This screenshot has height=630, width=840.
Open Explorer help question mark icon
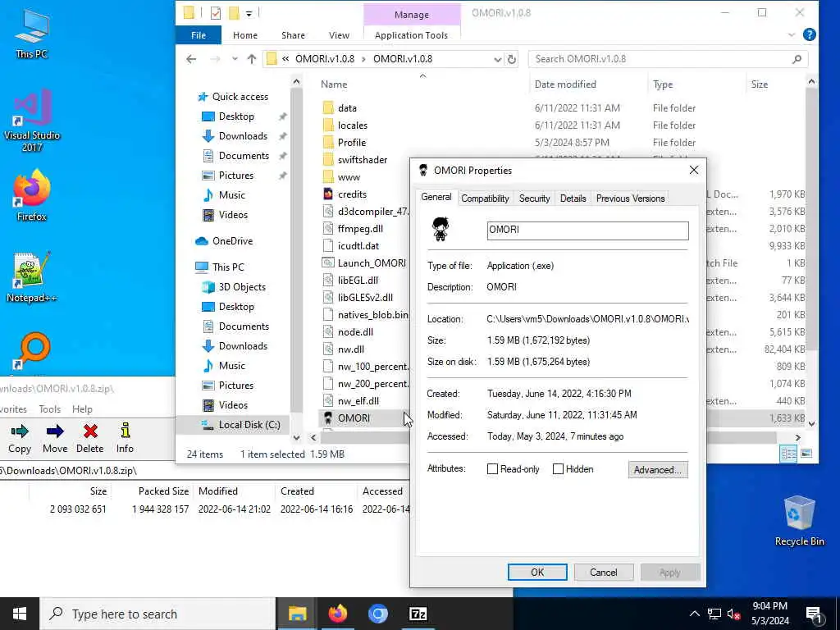pyautogui.click(x=809, y=34)
